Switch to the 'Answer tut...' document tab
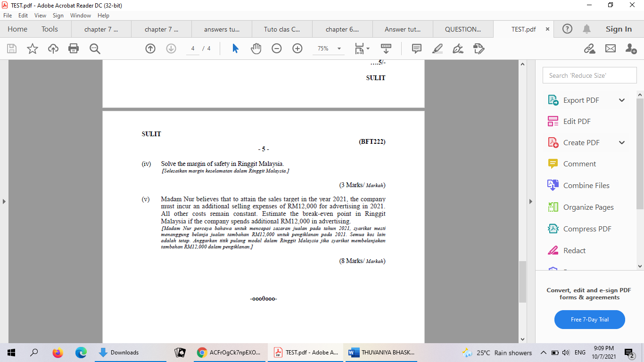 [x=403, y=29]
